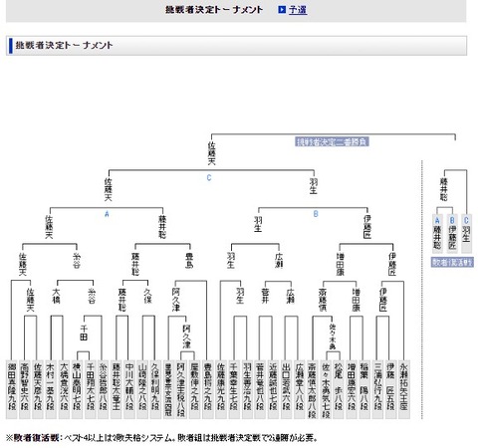
Task: Click the 挑戦者決定二番勝負 label
Action: tap(332, 141)
